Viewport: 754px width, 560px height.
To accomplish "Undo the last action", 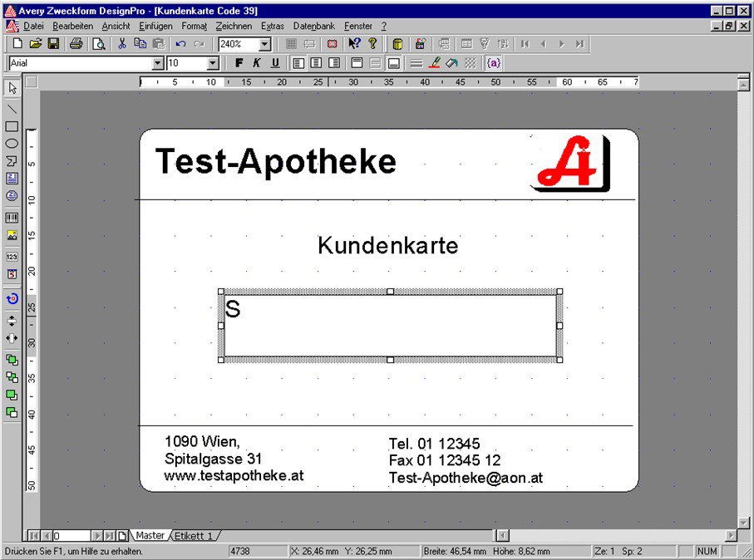I will click(179, 43).
